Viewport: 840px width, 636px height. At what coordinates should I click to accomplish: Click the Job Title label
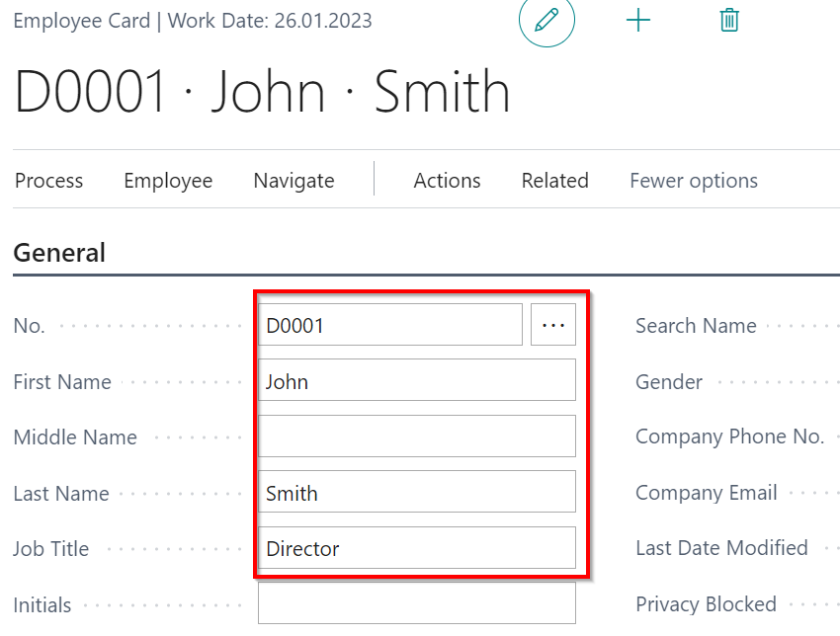pyautogui.click(x=50, y=549)
